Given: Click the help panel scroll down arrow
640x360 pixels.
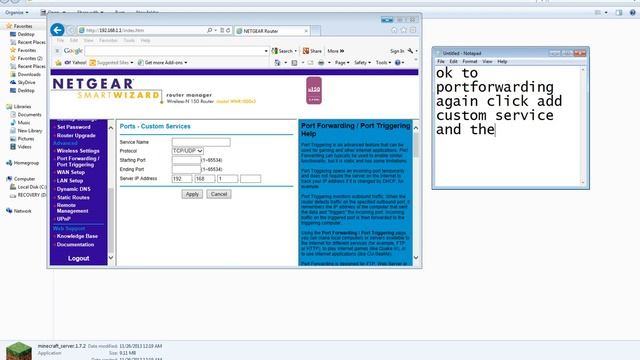Looking at the screenshot, I should point(416,258).
